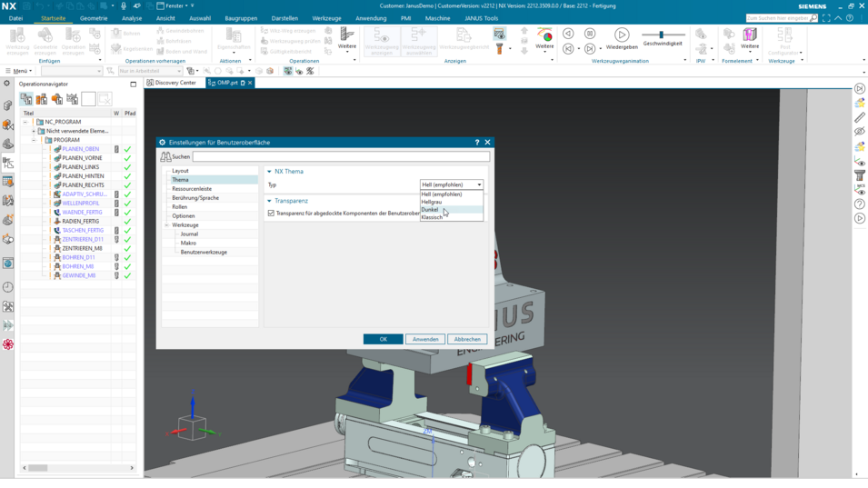Collapse the NC_PROGRAM tree node

[25, 122]
